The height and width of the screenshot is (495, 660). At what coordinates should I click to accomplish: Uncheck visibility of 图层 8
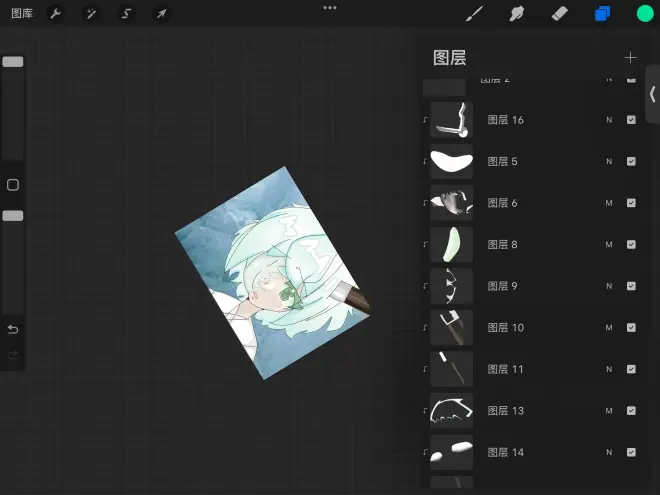tap(631, 245)
